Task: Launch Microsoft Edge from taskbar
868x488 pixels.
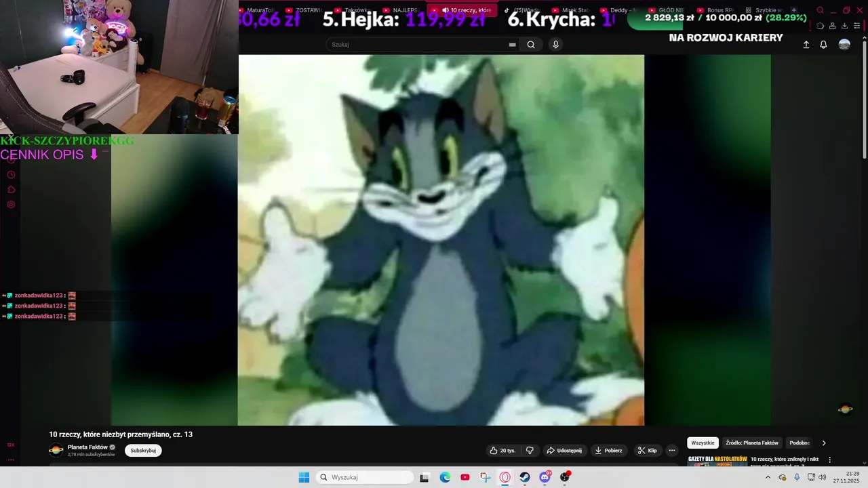Action: pyautogui.click(x=445, y=477)
